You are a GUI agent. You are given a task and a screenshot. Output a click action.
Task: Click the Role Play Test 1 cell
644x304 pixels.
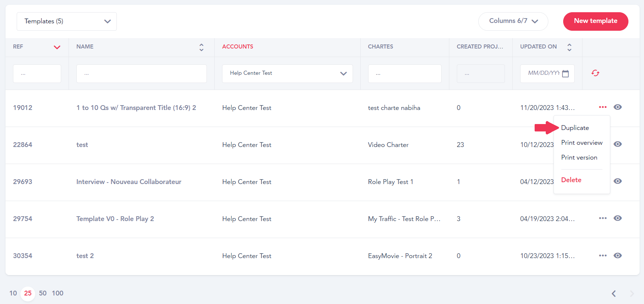click(x=390, y=182)
